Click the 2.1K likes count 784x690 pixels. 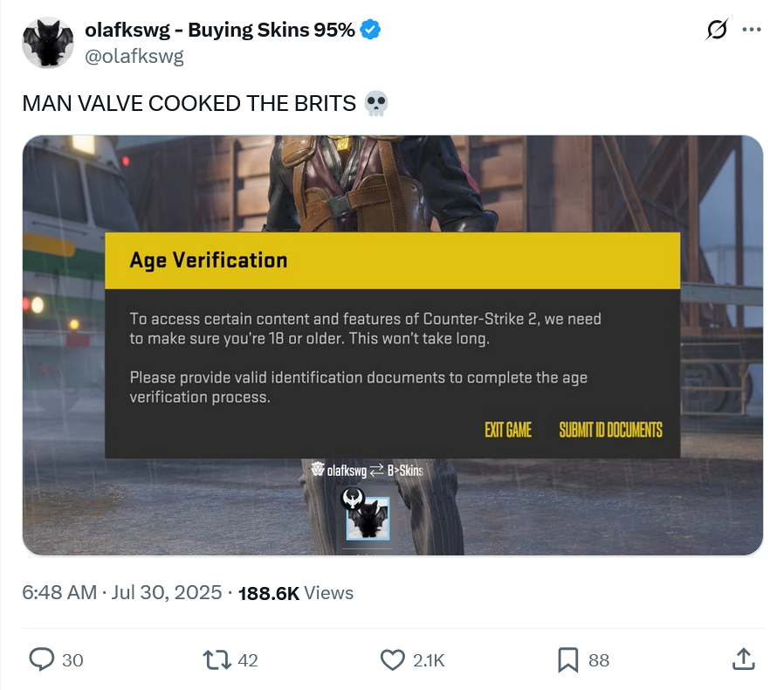click(x=429, y=660)
